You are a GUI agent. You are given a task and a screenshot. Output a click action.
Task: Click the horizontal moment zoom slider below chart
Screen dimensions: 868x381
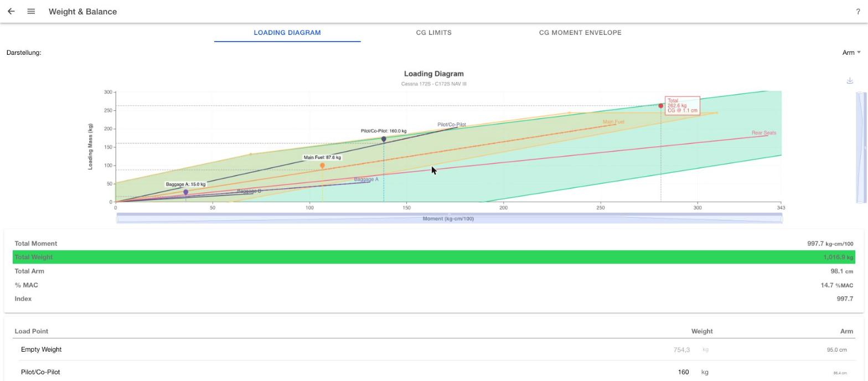point(449,218)
